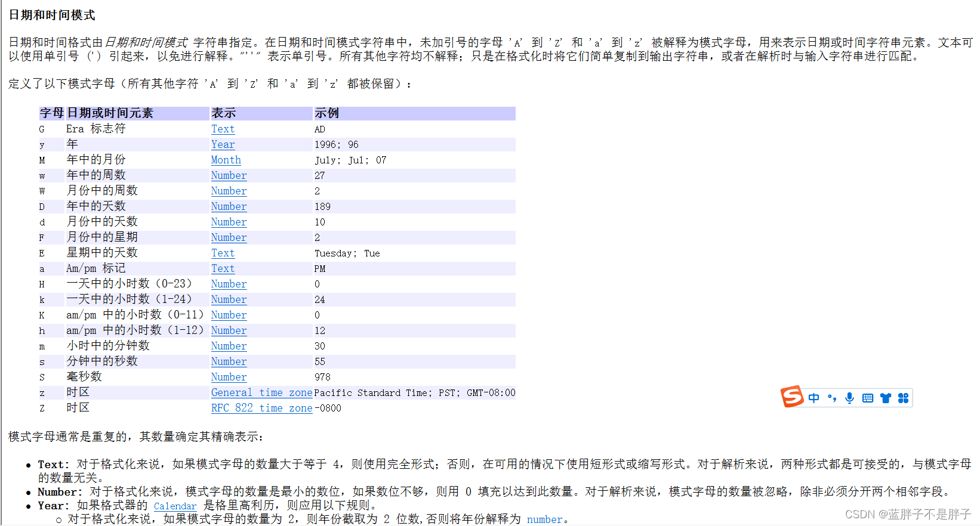This screenshot has width=980, height=526.
Task: Click the Number link for 年中的周数
Action: pos(229,175)
